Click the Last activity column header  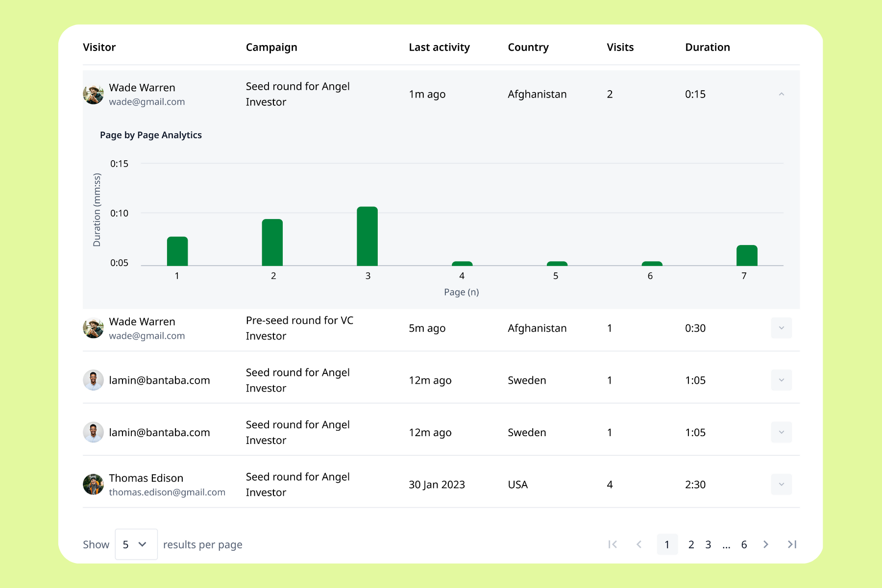pos(439,47)
